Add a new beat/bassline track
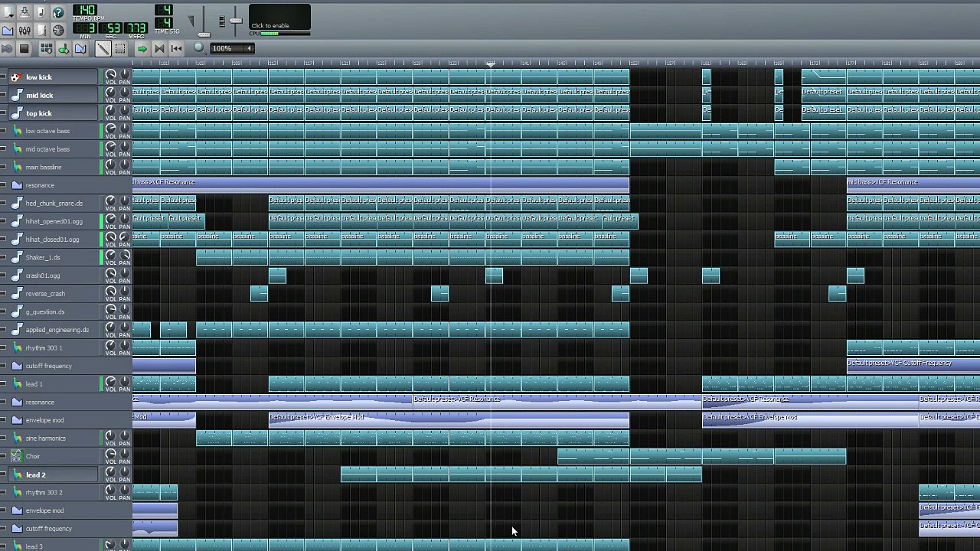 46,49
